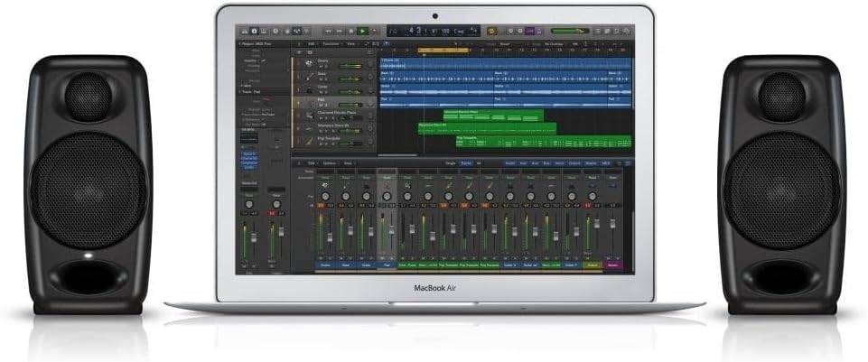Screen dimensions: 868x362
Task: Open the Tracks area View menu
Action: coord(350,43)
